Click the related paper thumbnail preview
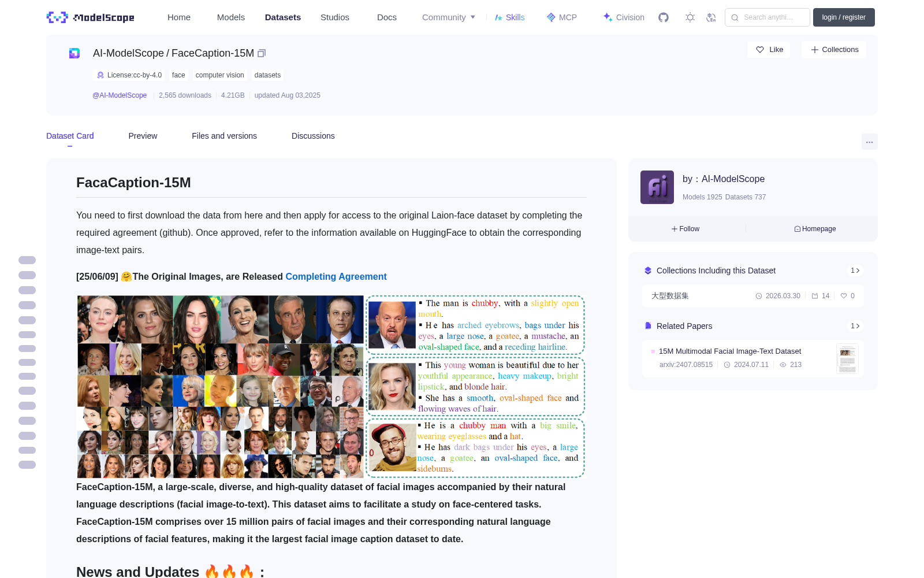Image resolution: width=924 pixels, height=578 pixels. 847,358
